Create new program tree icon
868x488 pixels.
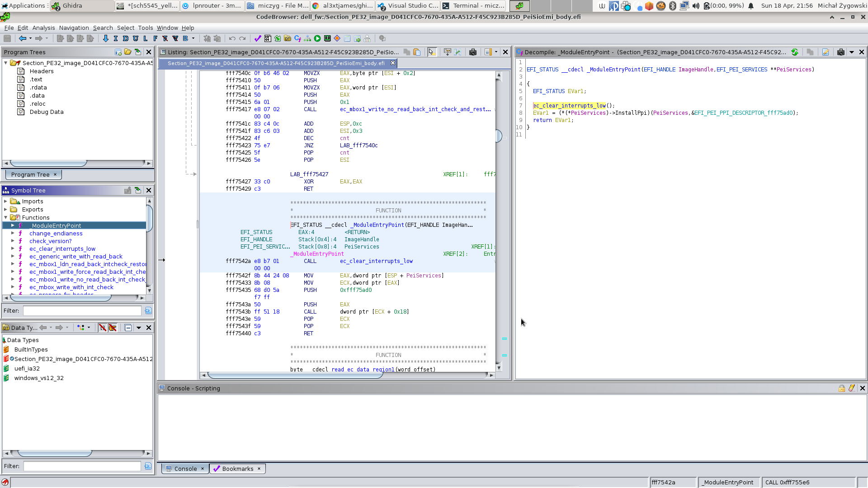pyautogui.click(x=118, y=52)
